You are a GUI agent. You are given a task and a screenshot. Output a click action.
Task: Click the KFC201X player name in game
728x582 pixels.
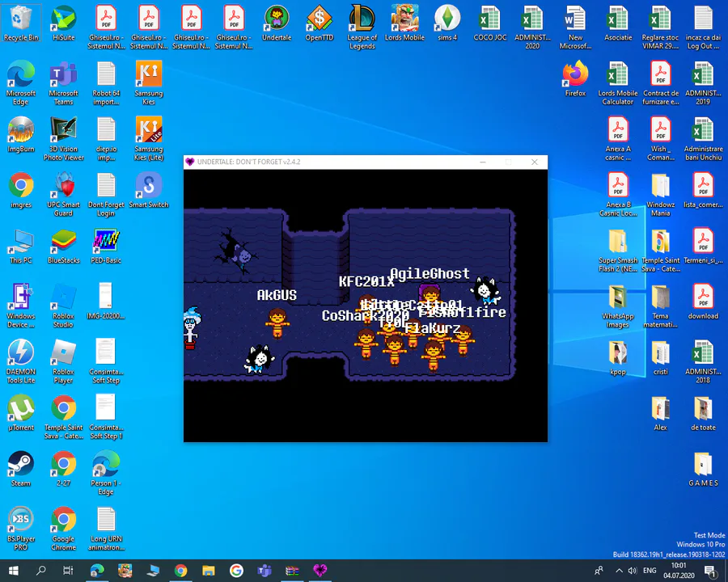click(366, 282)
